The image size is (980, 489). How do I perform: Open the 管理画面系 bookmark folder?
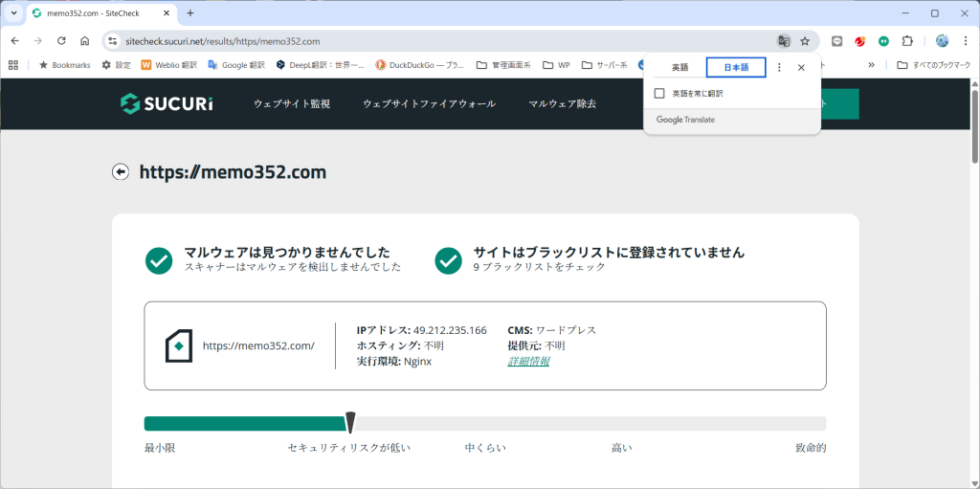(x=507, y=65)
